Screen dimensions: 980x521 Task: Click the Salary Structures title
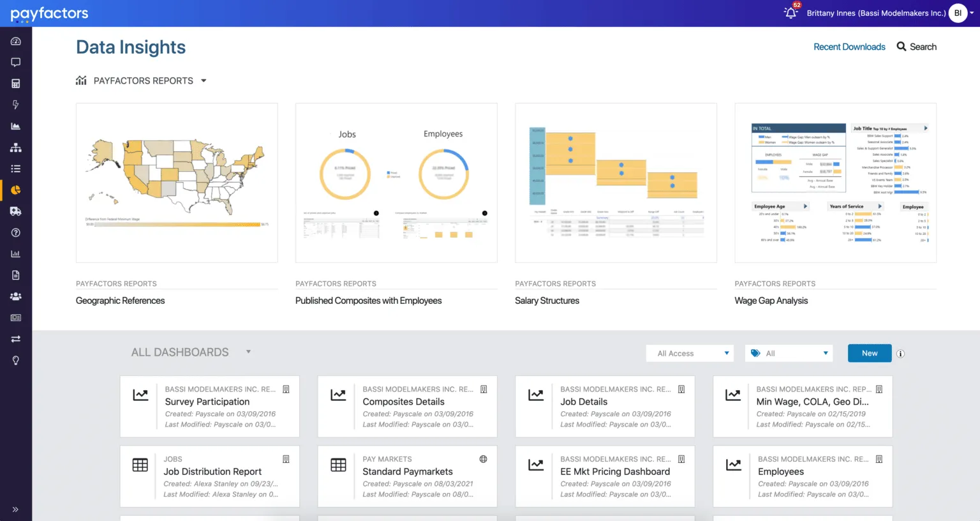click(x=547, y=301)
